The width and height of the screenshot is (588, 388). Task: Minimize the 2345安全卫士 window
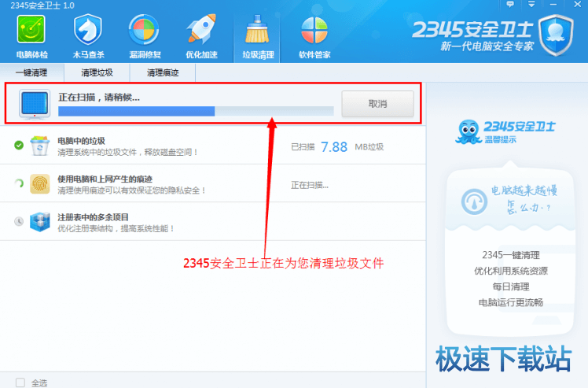pyautogui.click(x=553, y=5)
